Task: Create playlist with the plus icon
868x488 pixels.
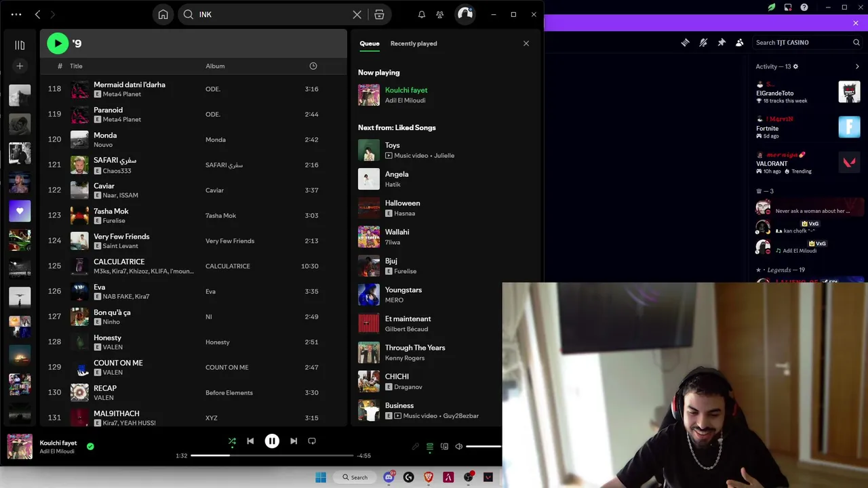Action: [20, 66]
